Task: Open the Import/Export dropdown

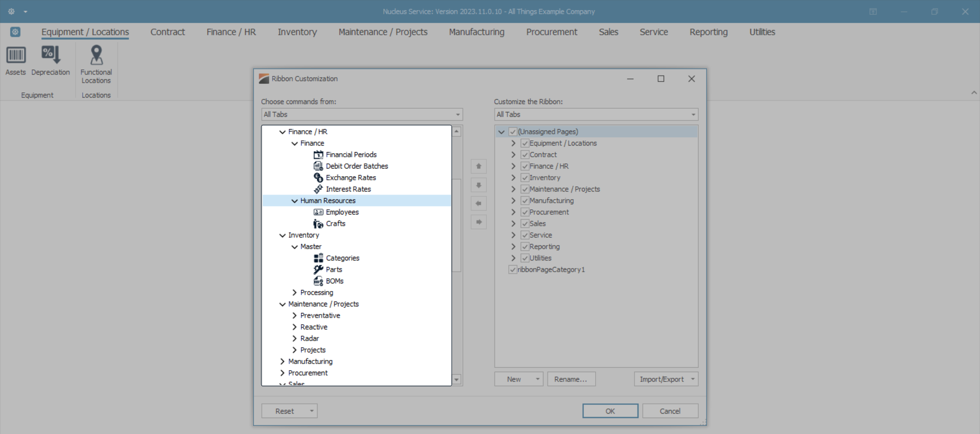Action: click(666, 379)
